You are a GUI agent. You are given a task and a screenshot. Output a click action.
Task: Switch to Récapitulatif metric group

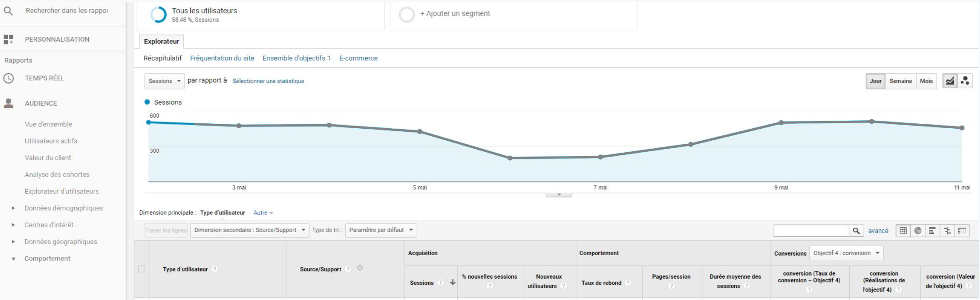(x=163, y=58)
